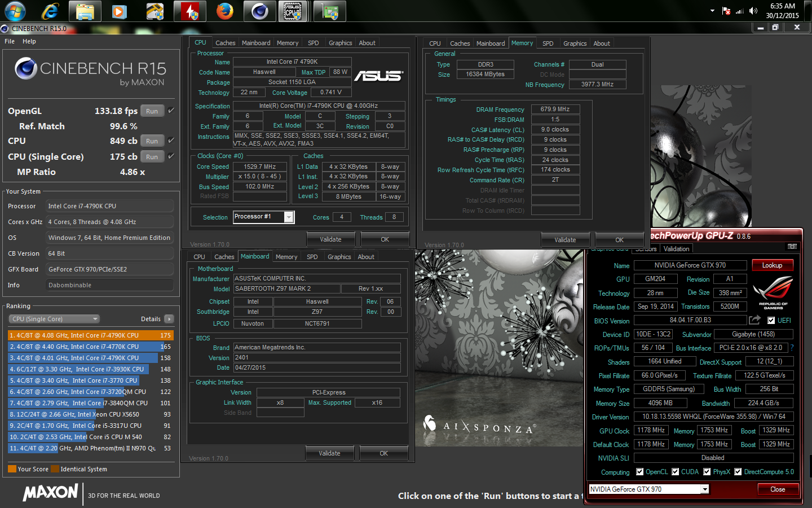Open the NVIDIA GeForce GTX 970 card dropdown
This screenshot has width=812, height=508.
705,489
